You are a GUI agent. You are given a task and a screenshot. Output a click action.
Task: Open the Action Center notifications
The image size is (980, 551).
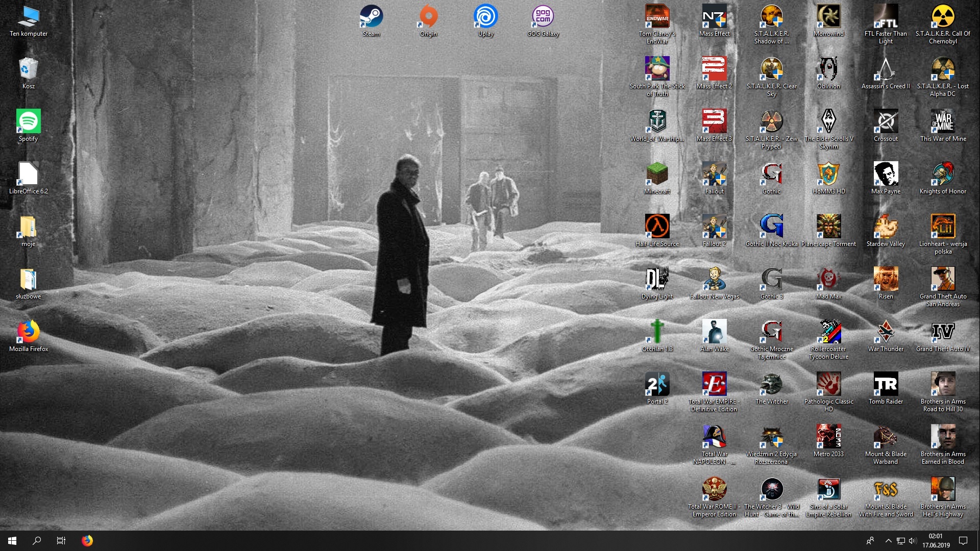click(x=963, y=541)
